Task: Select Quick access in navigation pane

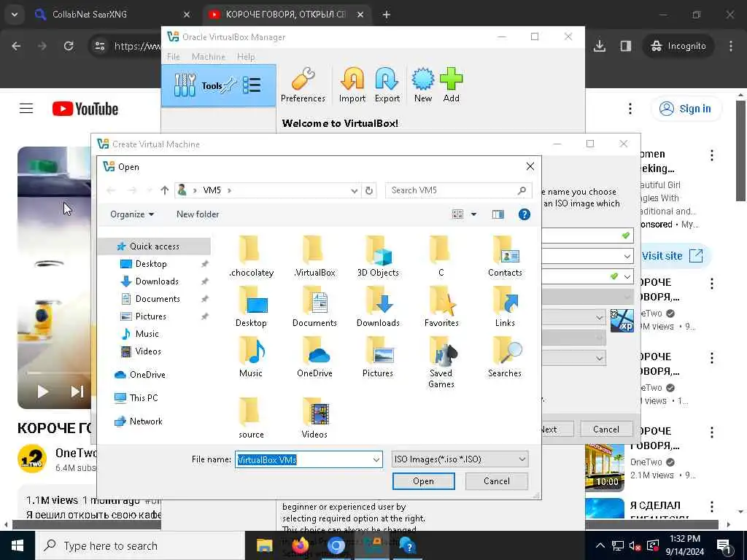Action: pos(155,246)
